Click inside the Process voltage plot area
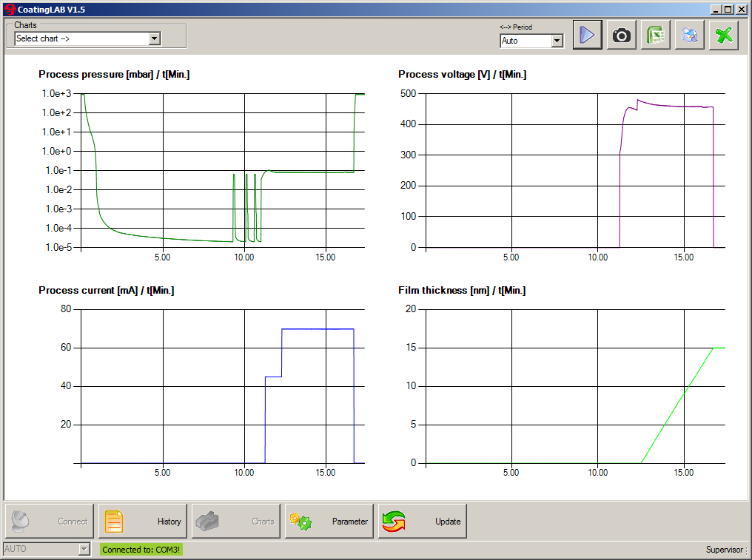The width and height of the screenshot is (752, 560). [576, 170]
